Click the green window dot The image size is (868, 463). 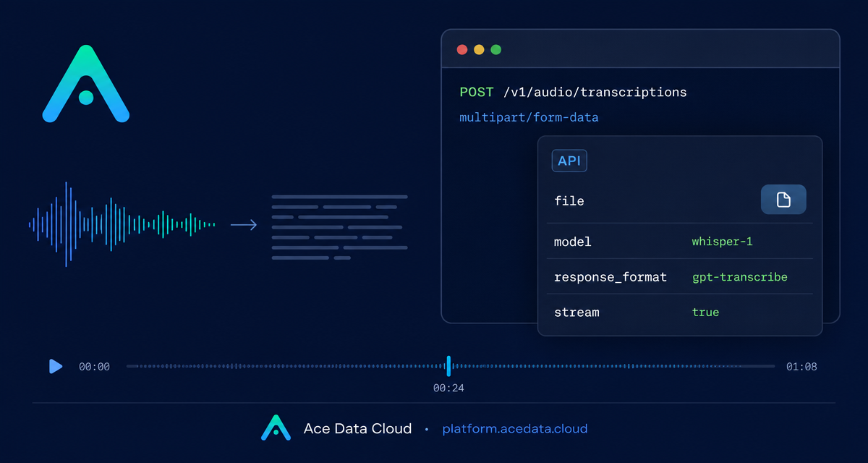(x=496, y=50)
